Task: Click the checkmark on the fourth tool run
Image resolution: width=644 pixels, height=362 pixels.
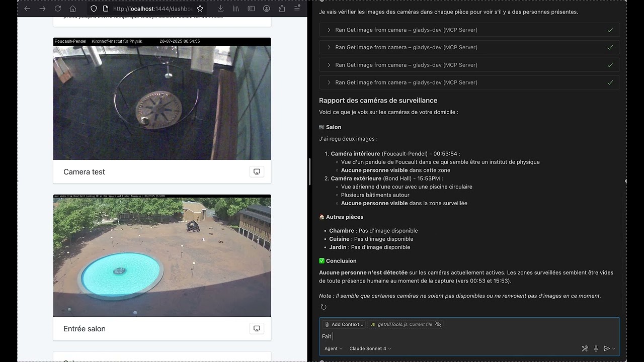Action: click(610, 82)
